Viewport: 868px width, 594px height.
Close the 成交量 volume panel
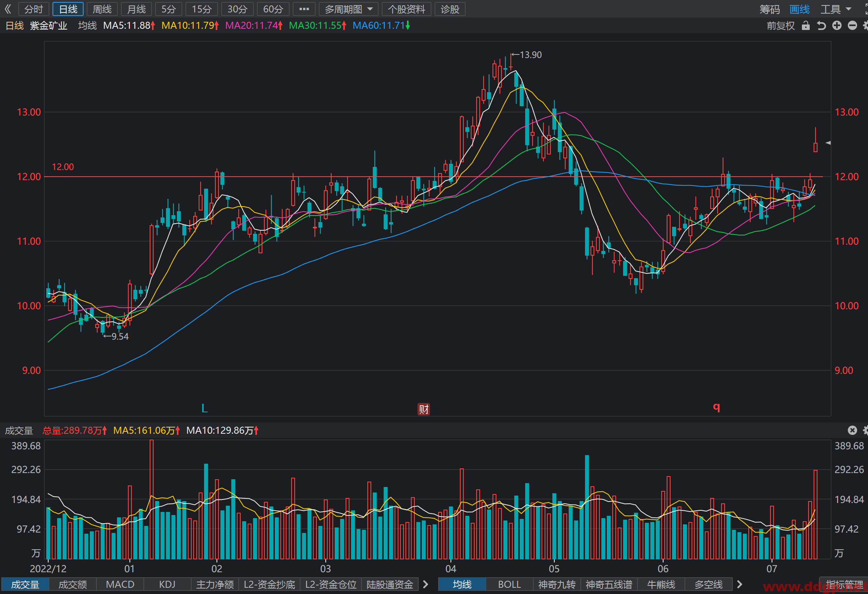(x=852, y=430)
